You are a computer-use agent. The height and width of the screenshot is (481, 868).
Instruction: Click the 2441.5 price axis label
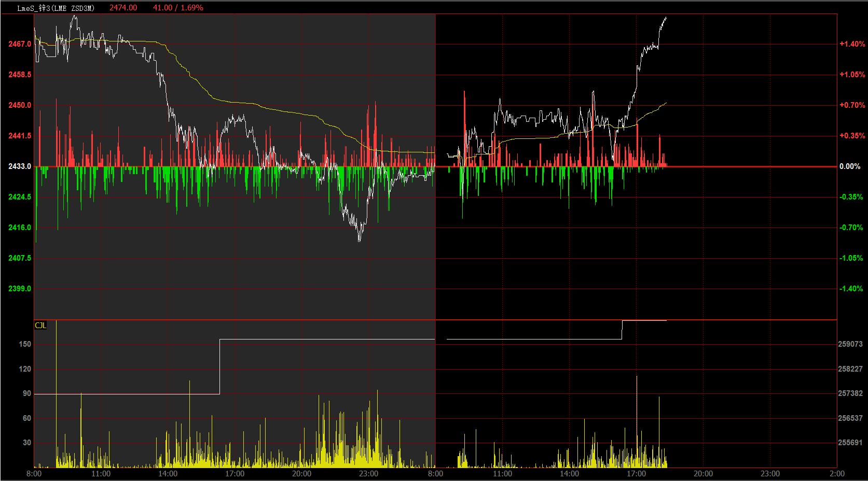pos(20,136)
